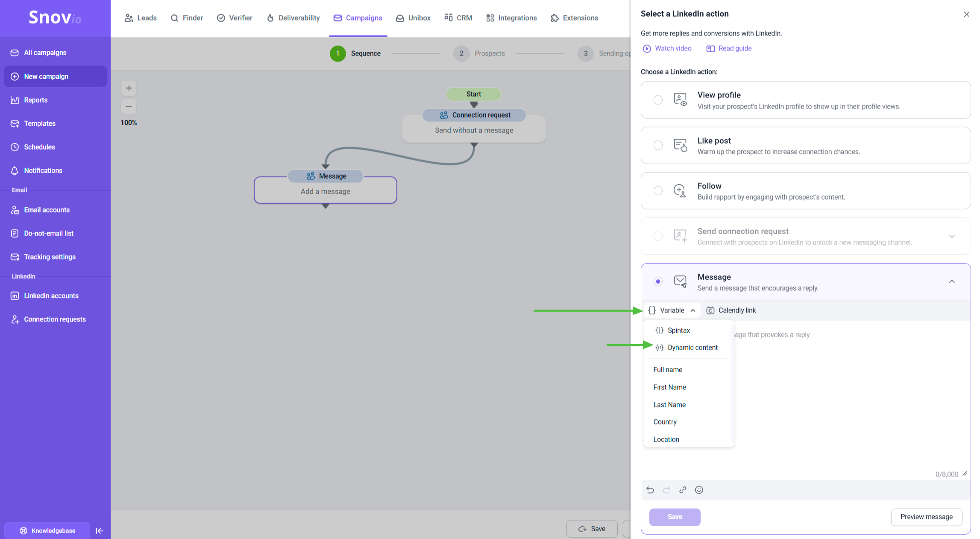The height and width of the screenshot is (539, 980).
Task: Choose Spintax from the variable menu
Action: [x=689, y=330]
